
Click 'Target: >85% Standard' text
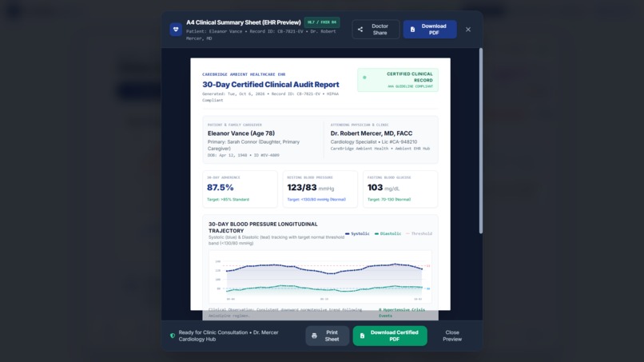[228, 199]
